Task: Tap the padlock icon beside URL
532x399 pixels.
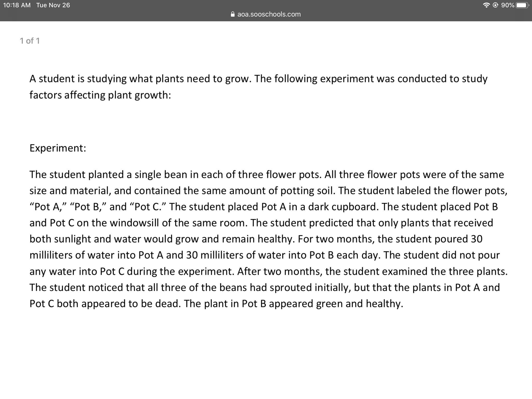Action: (x=232, y=14)
